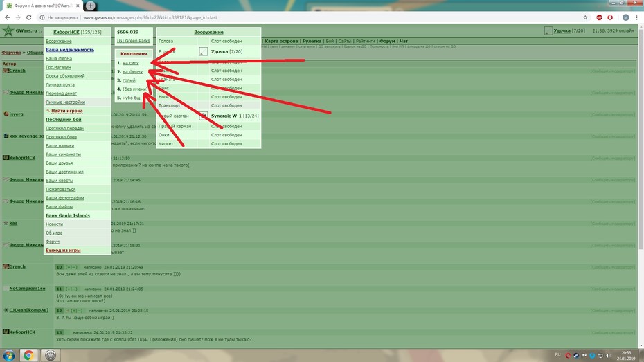Image resolution: width=644 pixels, height=362 pixels.
Task: Open Ваши навыки menu entry
Action: point(60,146)
